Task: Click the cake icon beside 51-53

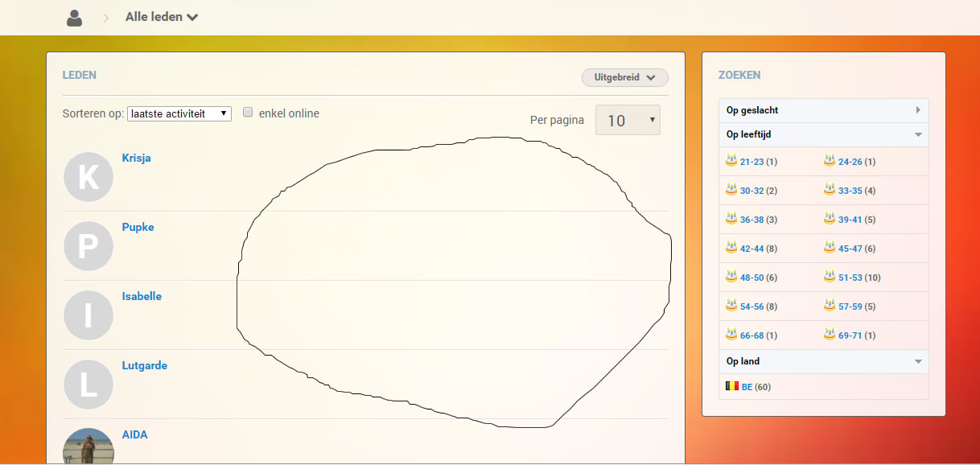Action: [x=830, y=276]
